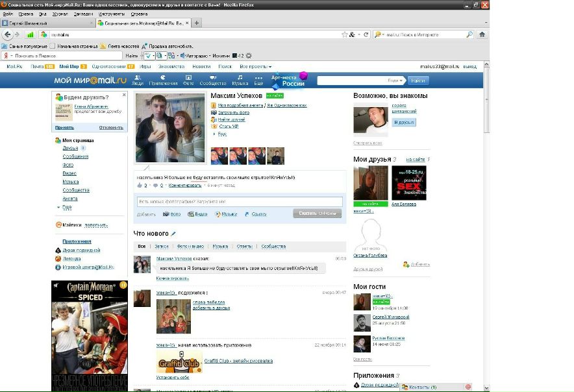Click the Сообщества icon in the header
This screenshot has width=574, height=392.
click(212, 80)
